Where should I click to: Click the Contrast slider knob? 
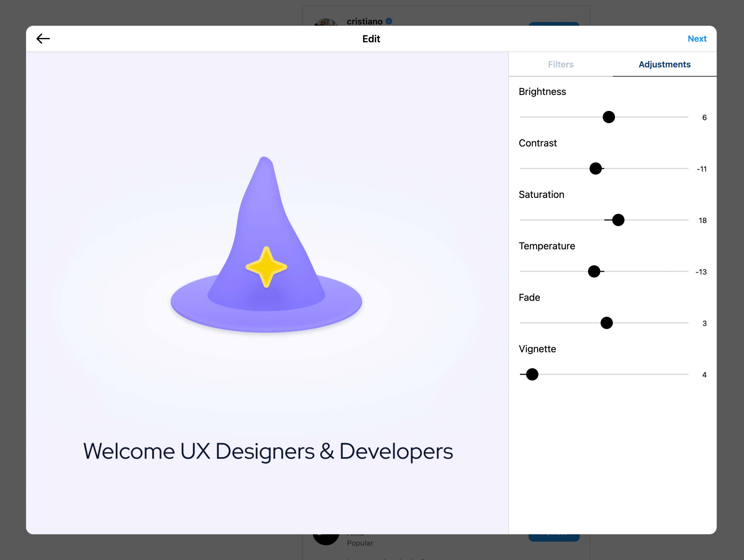point(595,168)
